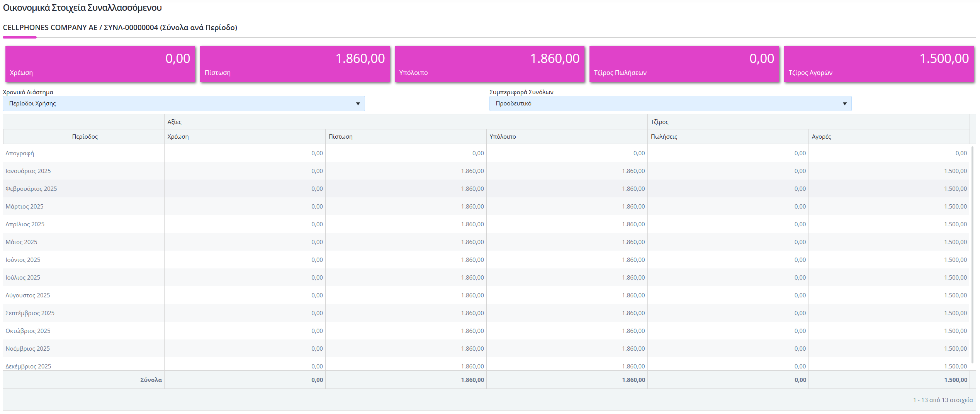Image resolution: width=980 pixels, height=414 pixels.
Task: Click the Αγορές column header
Action: pyautogui.click(x=889, y=137)
